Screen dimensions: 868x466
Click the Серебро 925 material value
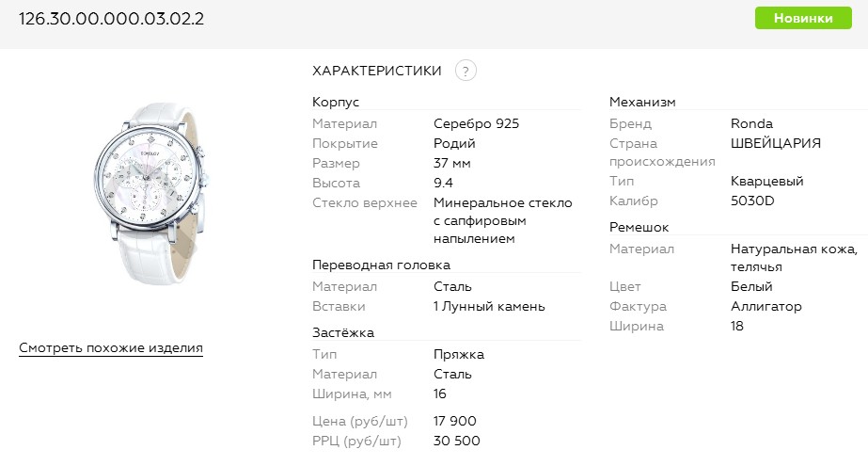coord(476,123)
